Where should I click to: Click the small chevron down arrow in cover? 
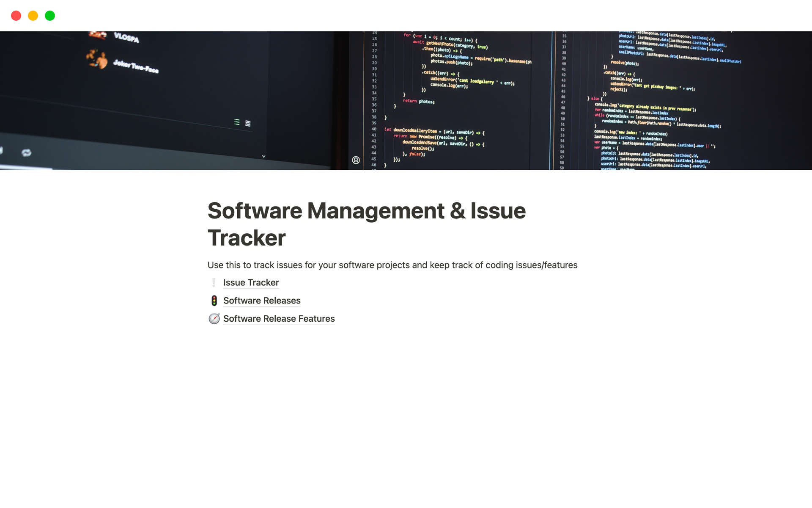pos(263,156)
